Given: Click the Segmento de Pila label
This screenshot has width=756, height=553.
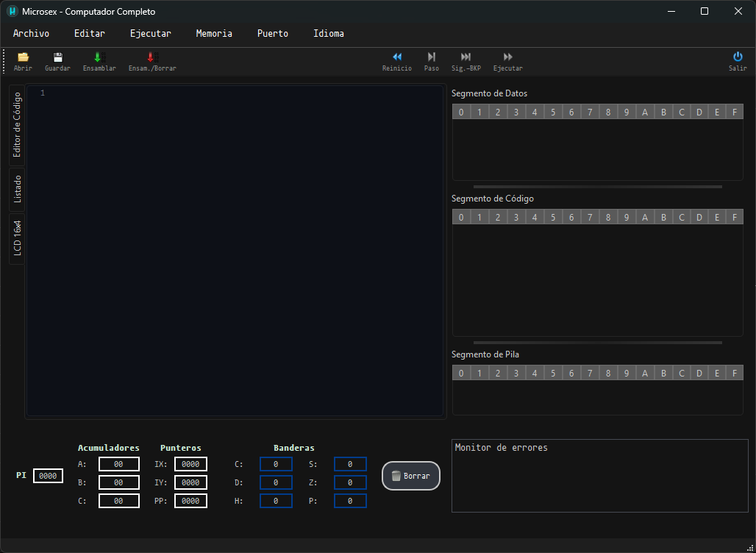Looking at the screenshot, I should 485,354.
